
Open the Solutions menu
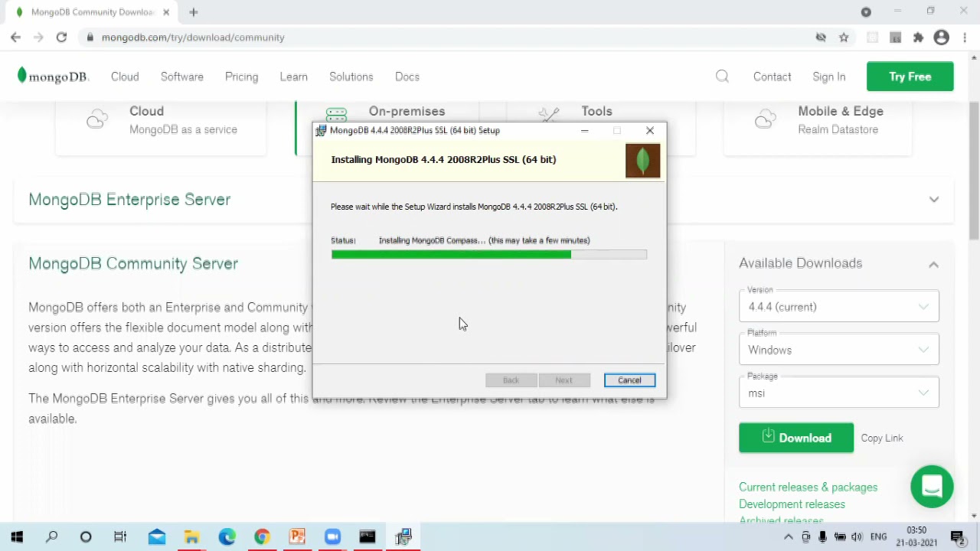click(x=351, y=77)
